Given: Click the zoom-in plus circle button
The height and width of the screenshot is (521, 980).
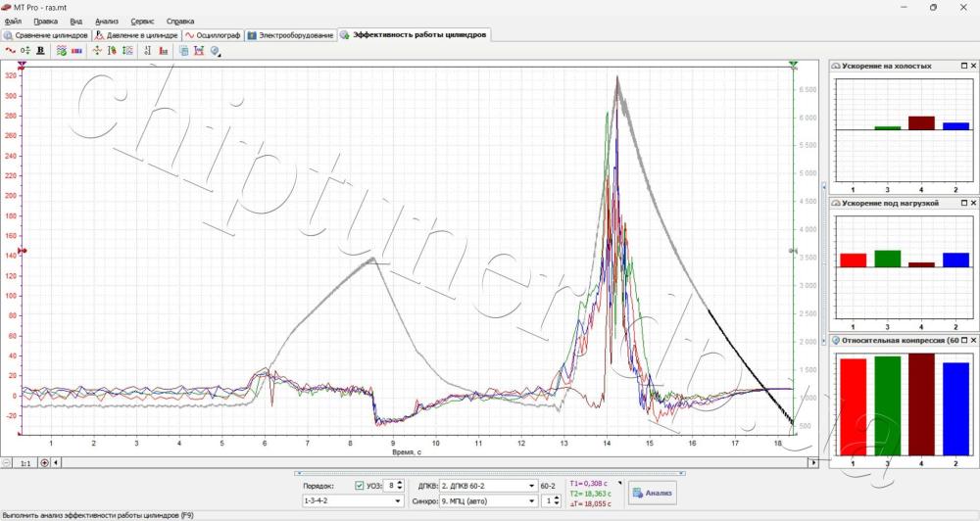Looking at the screenshot, I should [x=44, y=463].
